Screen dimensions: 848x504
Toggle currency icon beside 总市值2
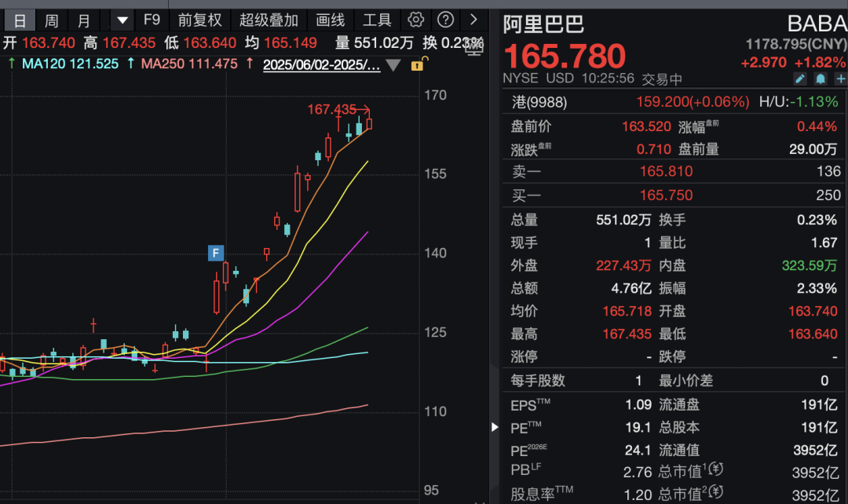pyautogui.click(x=716, y=491)
